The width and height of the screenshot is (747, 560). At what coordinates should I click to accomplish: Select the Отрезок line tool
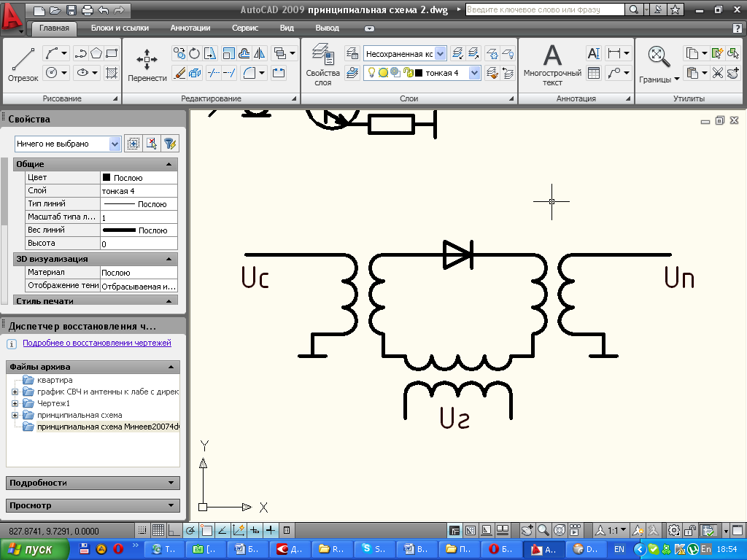coord(23,64)
